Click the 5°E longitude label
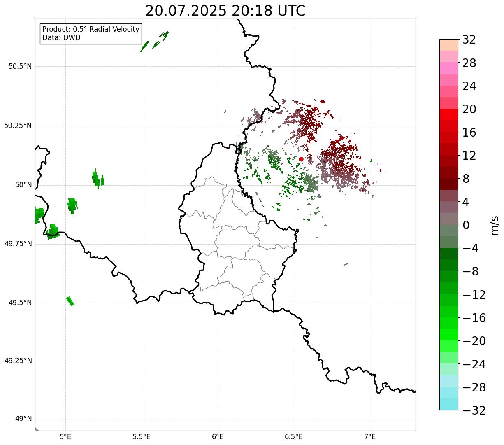Viewport: 504px width, 445px height. tap(65, 437)
